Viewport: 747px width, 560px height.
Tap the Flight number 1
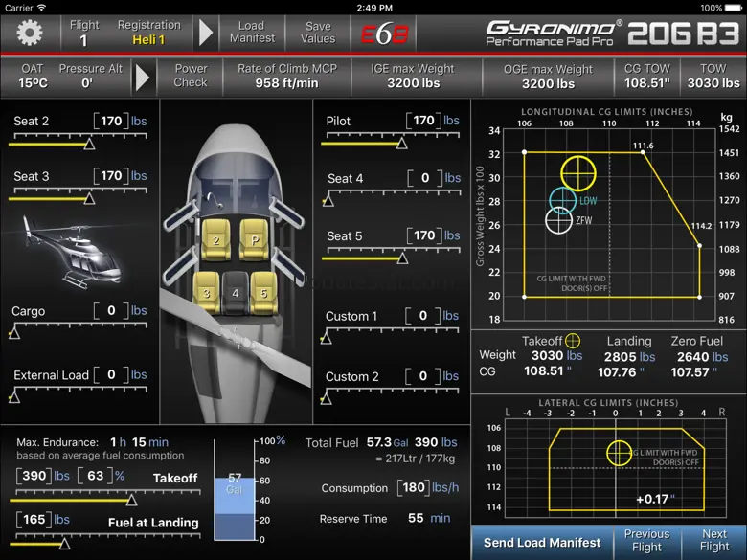pos(84,40)
